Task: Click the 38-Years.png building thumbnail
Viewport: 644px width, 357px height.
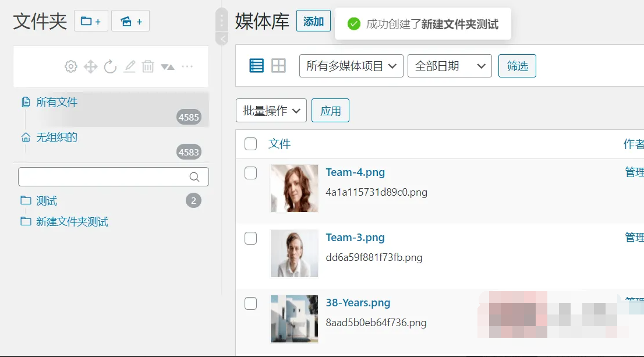Action: tap(294, 319)
